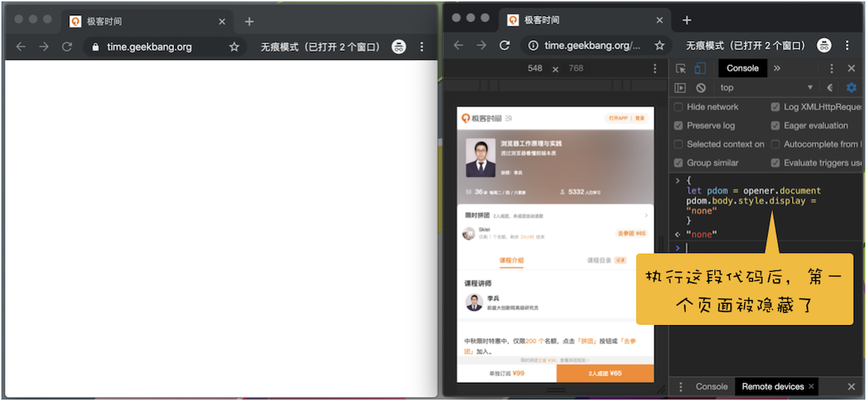
Task: Bookmark page with star in left window
Action: tap(234, 47)
